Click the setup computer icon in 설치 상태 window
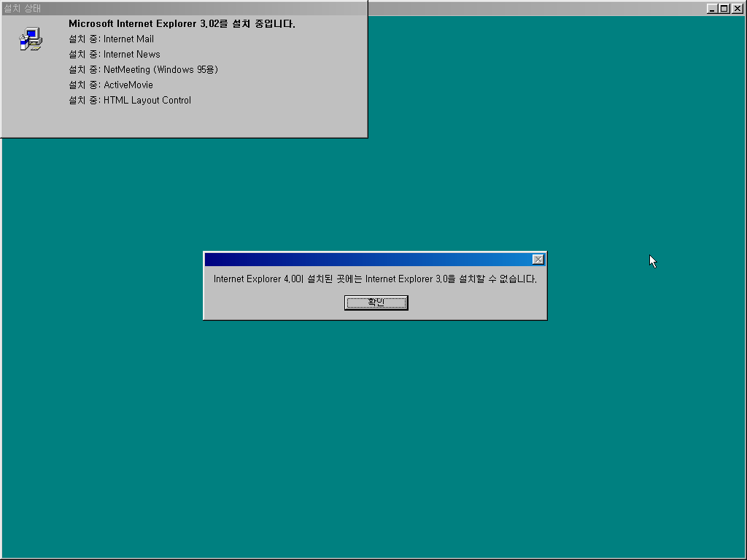The image size is (747, 560). pos(31,39)
